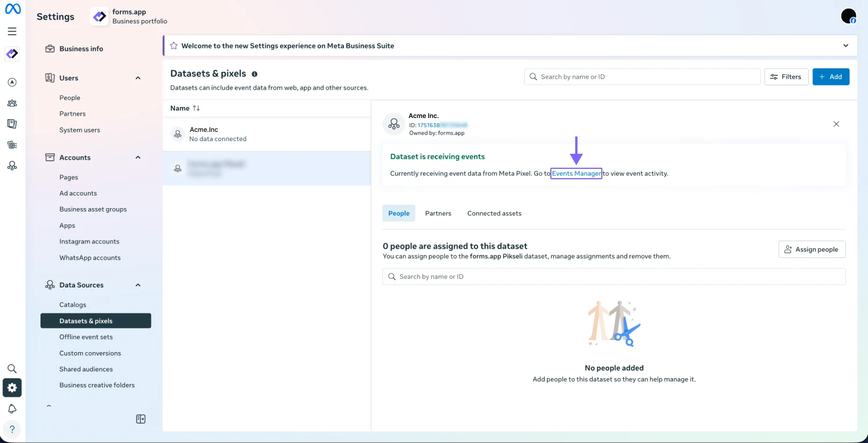Click the info icon beside Datasets & pixels
The width and height of the screenshot is (868, 443).
click(x=255, y=74)
